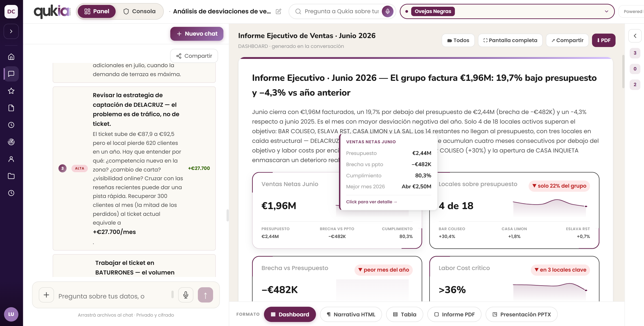644x326 pixels.
Task: Click 'Click para ver detalle' link in tooltip
Action: coord(371,202)
